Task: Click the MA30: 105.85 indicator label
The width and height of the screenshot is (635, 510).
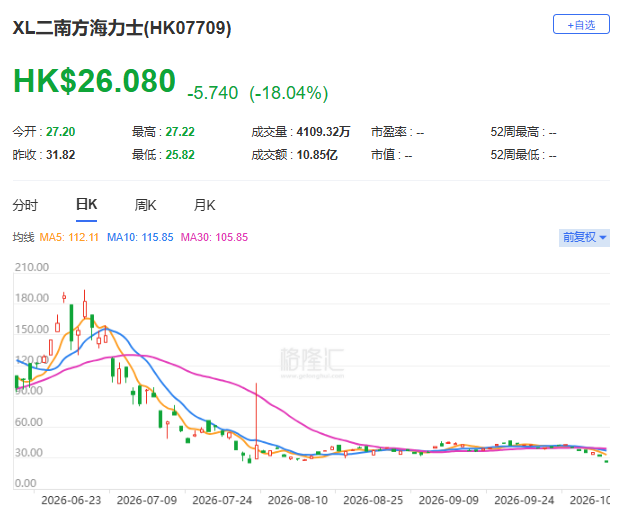Action: pyautogui.click(x=214, y=237)
